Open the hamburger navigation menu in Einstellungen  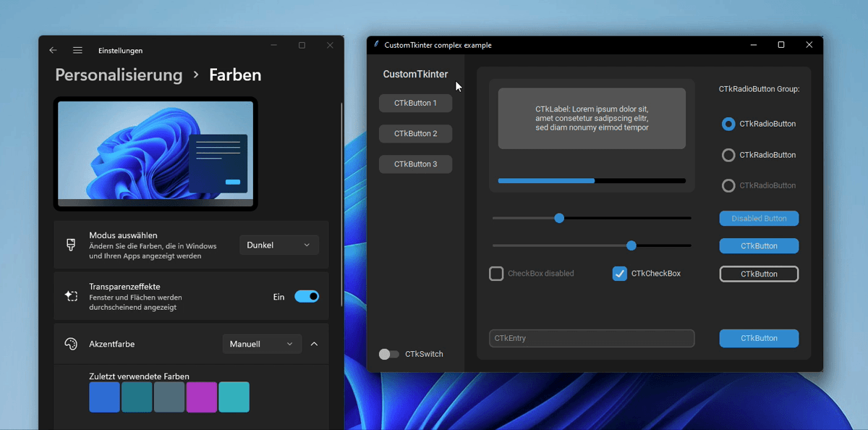(77, 51)
